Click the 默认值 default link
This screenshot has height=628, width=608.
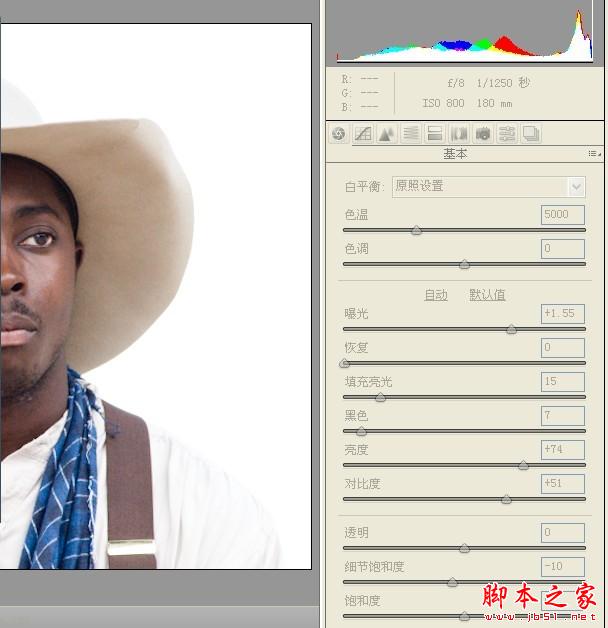coord(487,295)
